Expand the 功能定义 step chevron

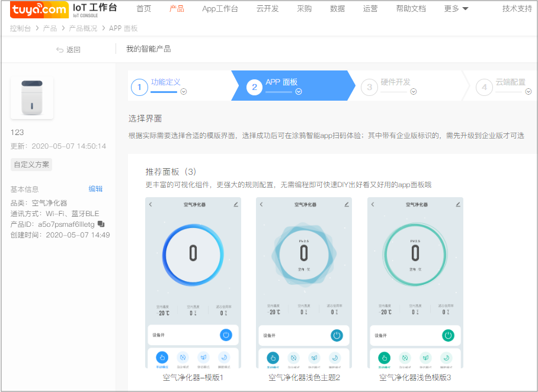184,92
